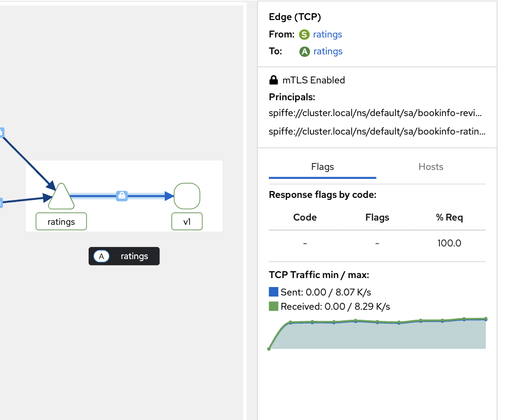Click the mTLS Enabled padlock icon
This screenshot has width=508, height=420.
274,80
